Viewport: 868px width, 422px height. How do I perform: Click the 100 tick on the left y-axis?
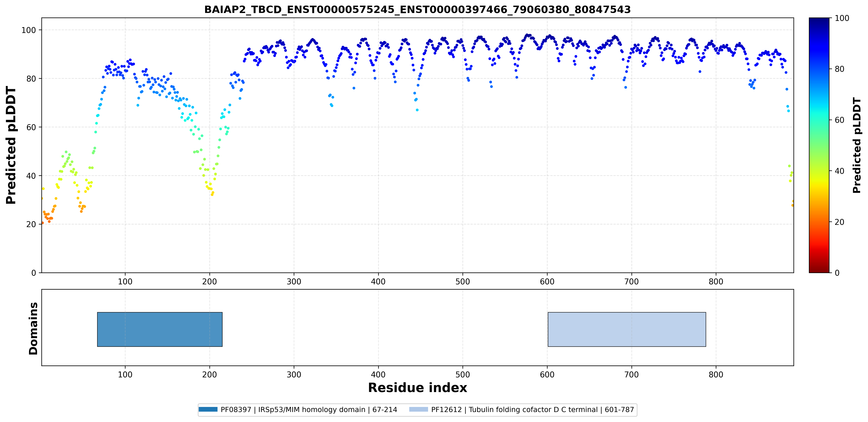click(29, 30)
